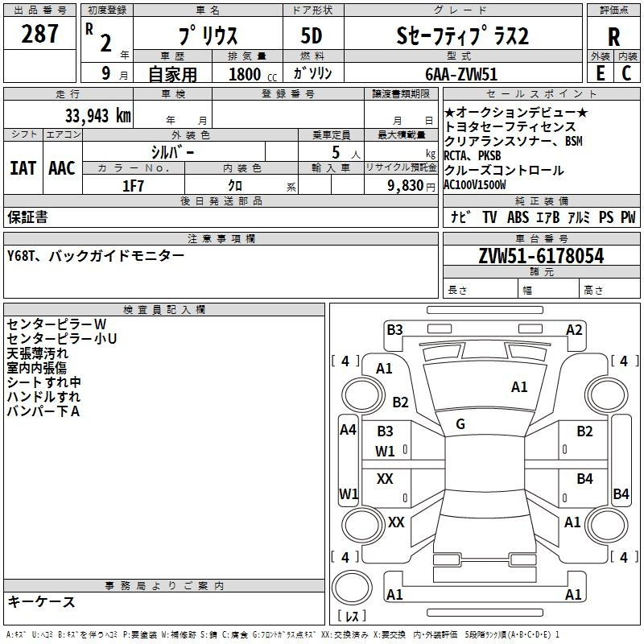Viewport: 644px width, 644px height.
Task: Click the センターピラーW inspector note
Action: (x=52, y=324)
